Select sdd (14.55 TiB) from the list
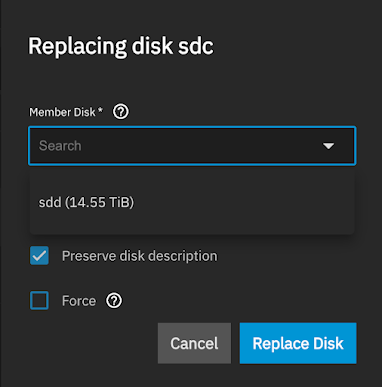The width and height of the screenshot is (382, 387). tap(192, 202)
